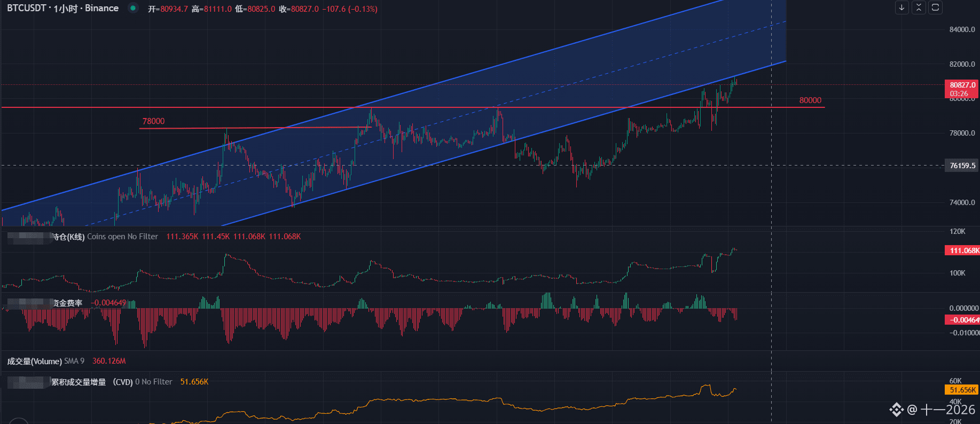Image resolution: width=980 pixels, height=424 pixels.
Task: Click the 120K scale label
Action: click(958, 231)
